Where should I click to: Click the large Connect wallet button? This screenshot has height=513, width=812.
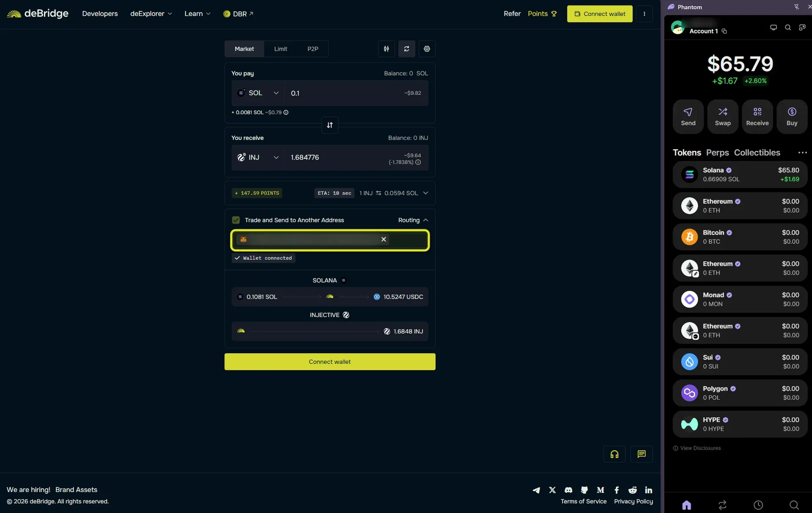330,362
